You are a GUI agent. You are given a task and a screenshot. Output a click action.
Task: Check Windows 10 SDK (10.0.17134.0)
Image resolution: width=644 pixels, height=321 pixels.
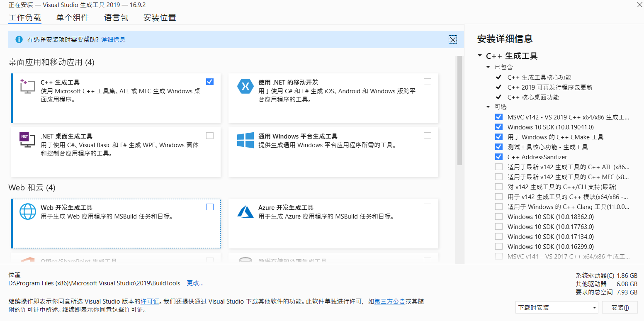pos(499,236)
